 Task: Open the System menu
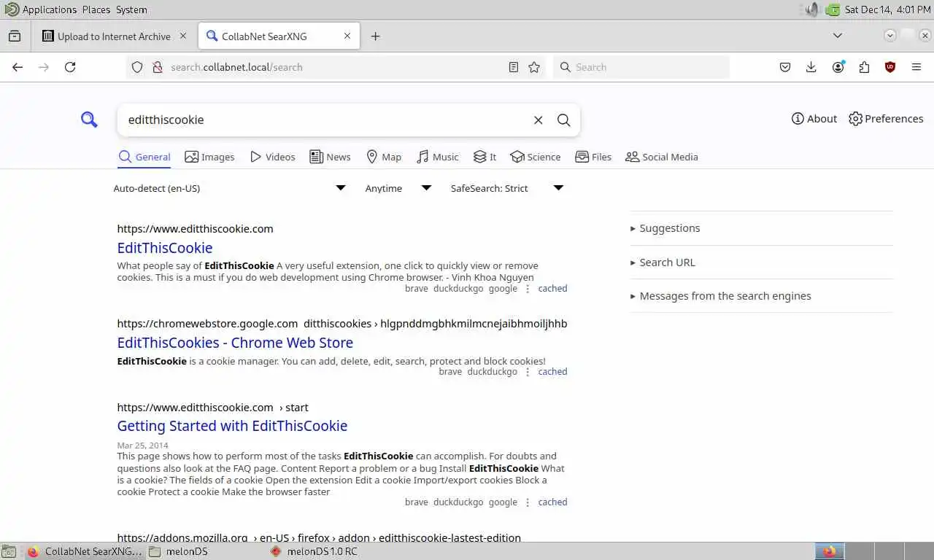click(x=131, y=9)
